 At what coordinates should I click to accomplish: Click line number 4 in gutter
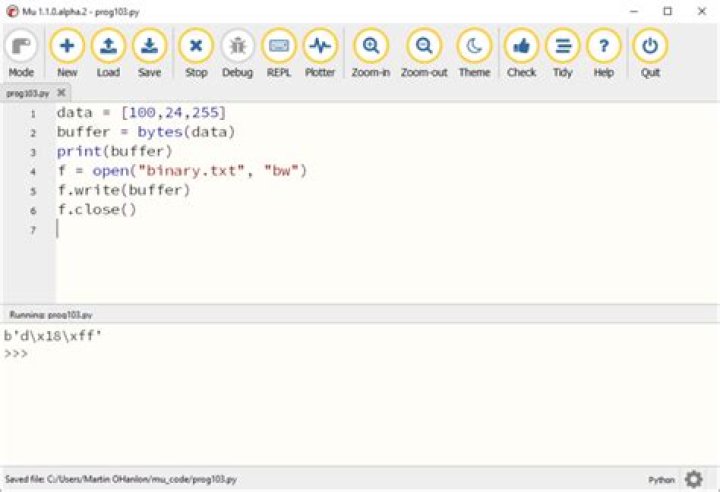coord(33,172)
